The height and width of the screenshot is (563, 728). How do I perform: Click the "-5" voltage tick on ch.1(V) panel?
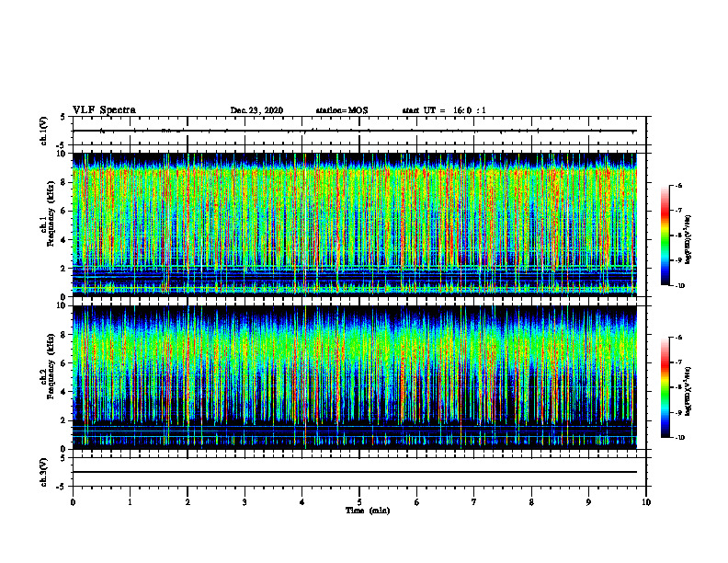point(63,144)
